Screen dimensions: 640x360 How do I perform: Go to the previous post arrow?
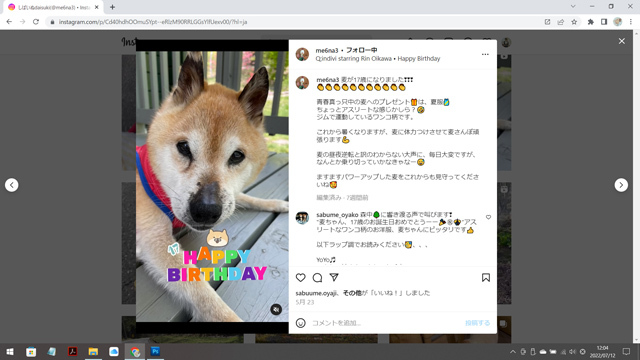pyautogui.click(x=11, y=185)
